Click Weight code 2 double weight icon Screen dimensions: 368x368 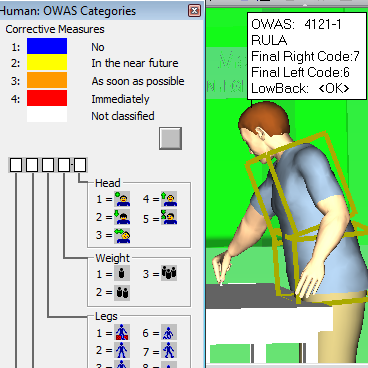pos(122,293)
